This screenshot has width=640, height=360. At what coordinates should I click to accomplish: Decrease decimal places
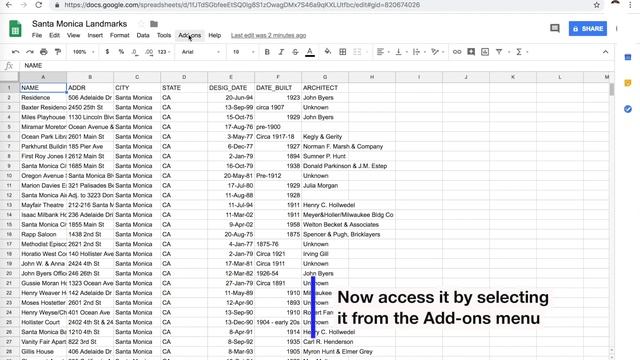coord(135,52)
